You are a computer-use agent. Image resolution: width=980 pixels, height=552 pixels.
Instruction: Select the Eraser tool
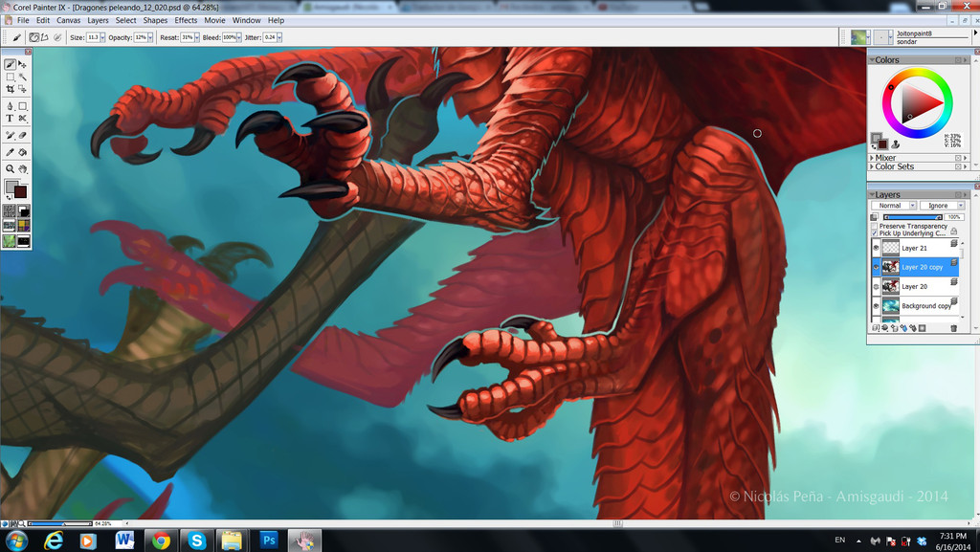[23, 135]
